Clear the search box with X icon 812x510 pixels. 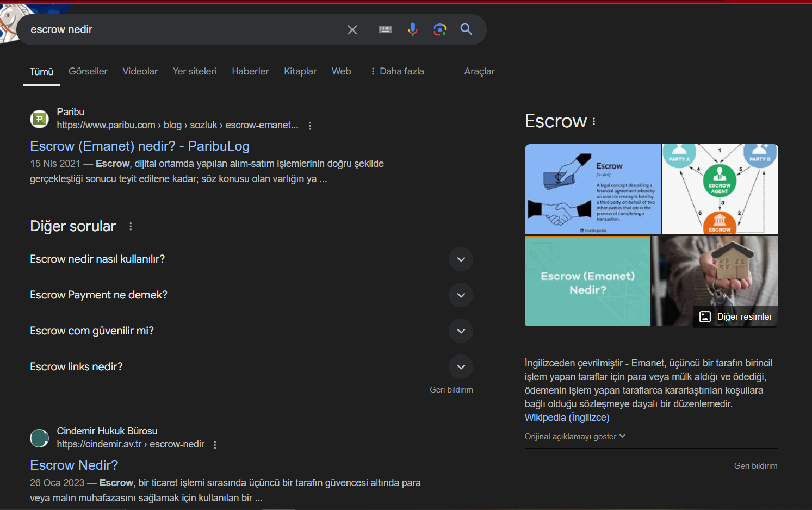(x=352, y=30)
